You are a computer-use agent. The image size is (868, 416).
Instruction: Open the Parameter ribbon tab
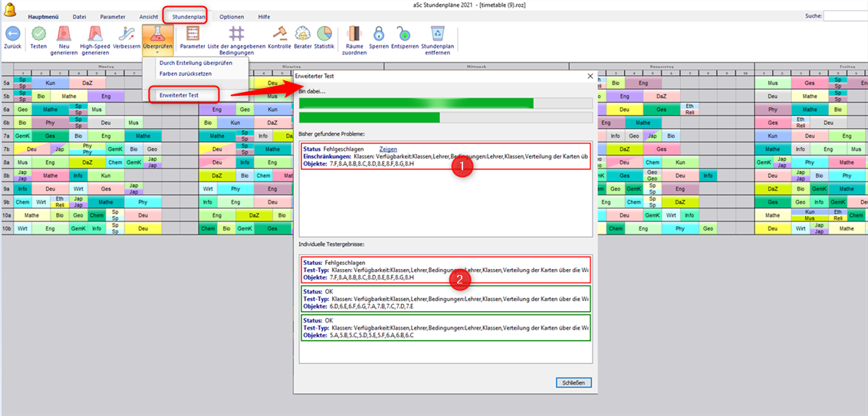tap(113, 17)
